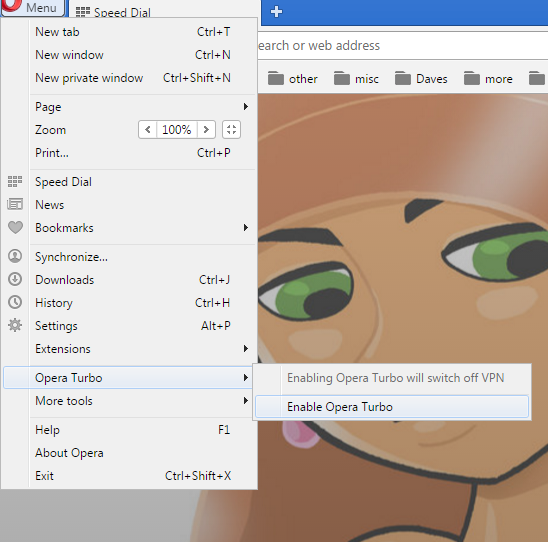Click the History clock icon
This screenshot has height=542, width=548.
pyautogui.click(x=15, y=302)
